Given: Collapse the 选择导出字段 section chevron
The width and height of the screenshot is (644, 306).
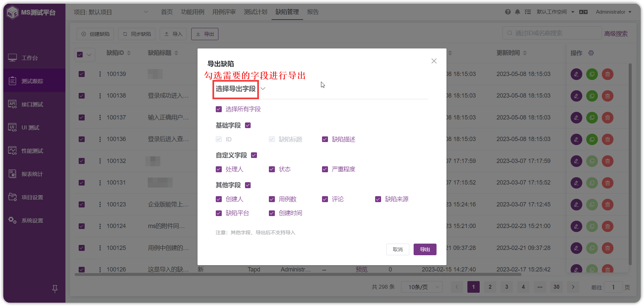Looking at the screenshot, I should pos(263,89).
